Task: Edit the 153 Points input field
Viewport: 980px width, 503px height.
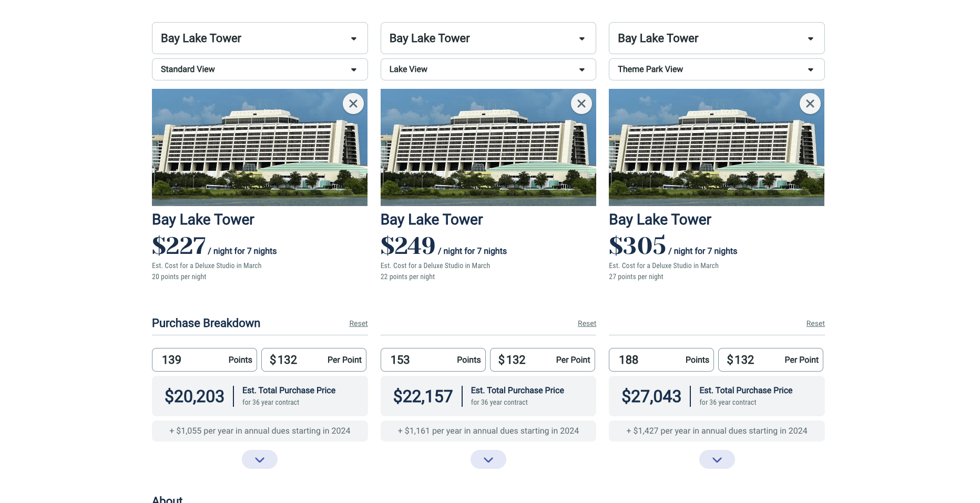Action: click(433, 360)
